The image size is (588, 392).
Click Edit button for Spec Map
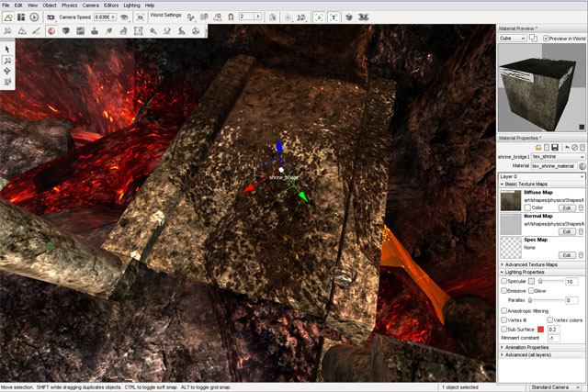(566, 255)
